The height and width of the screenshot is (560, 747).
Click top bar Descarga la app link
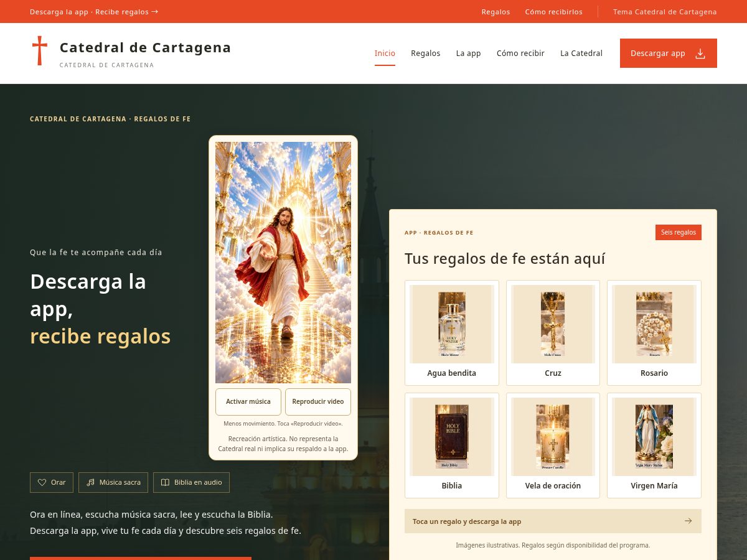point(94,12)
